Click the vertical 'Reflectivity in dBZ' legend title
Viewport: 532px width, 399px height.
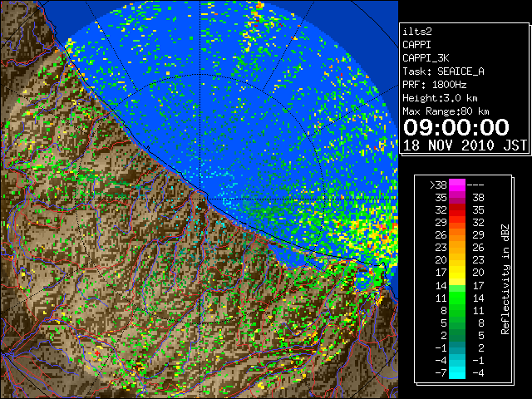(505, 279)
